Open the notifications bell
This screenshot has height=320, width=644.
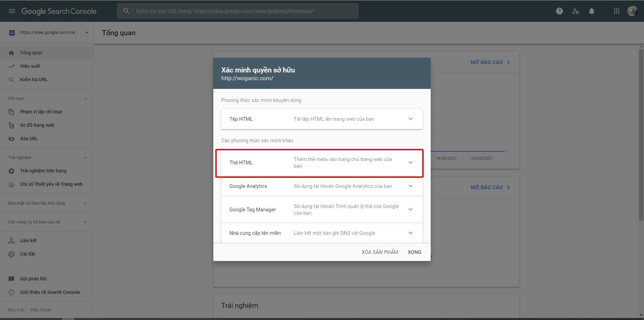pos(592,11)
